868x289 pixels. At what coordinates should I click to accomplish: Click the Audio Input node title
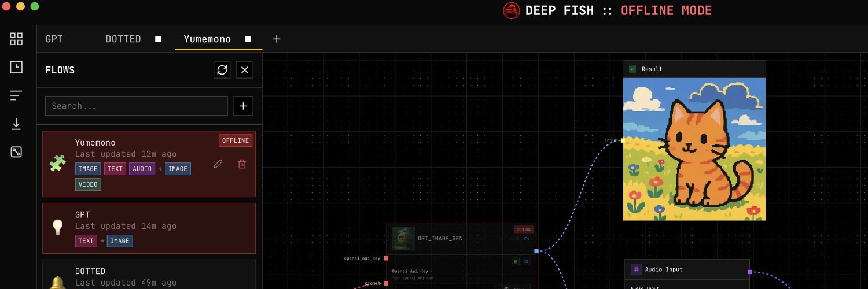pos(664,269)
